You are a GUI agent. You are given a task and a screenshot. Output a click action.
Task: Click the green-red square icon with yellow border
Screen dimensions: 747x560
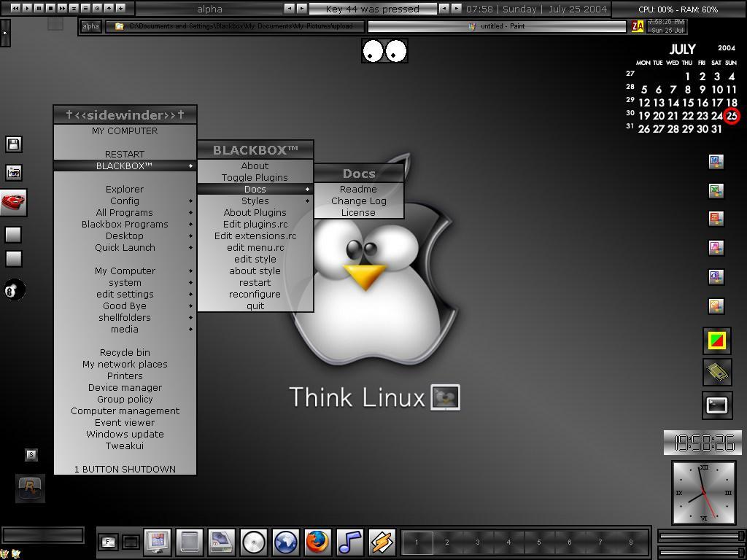coord(717,340)
